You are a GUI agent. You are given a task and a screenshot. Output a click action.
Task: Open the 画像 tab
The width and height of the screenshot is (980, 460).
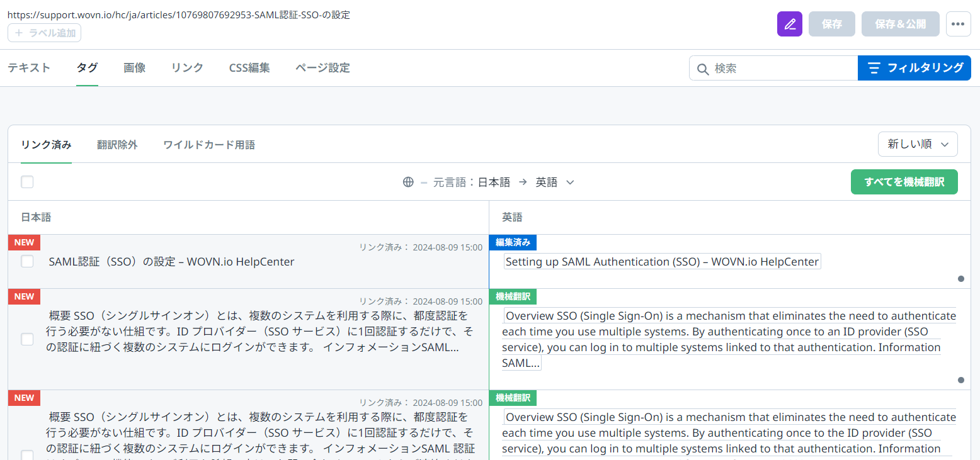(x=135, y=68)
